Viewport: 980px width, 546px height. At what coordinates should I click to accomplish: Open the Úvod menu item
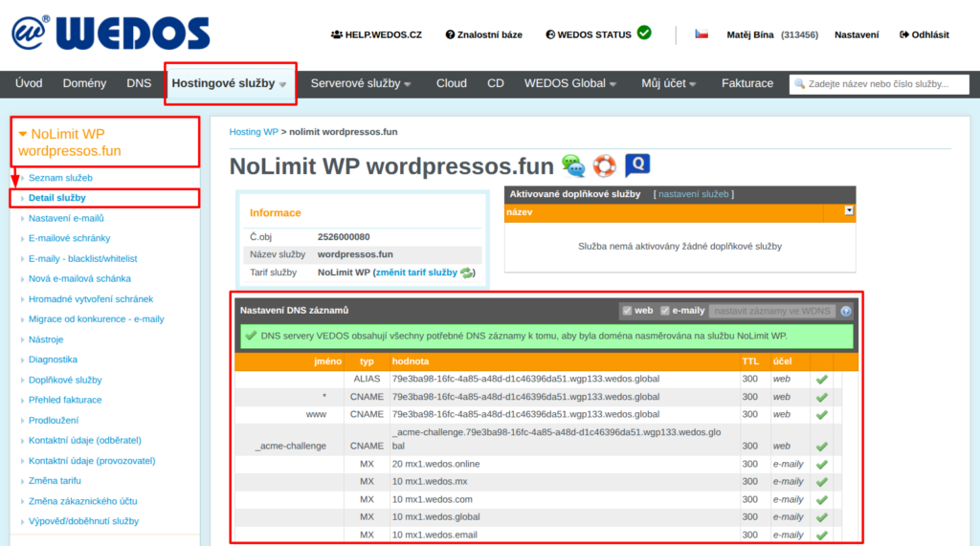(x=29, y=84)
